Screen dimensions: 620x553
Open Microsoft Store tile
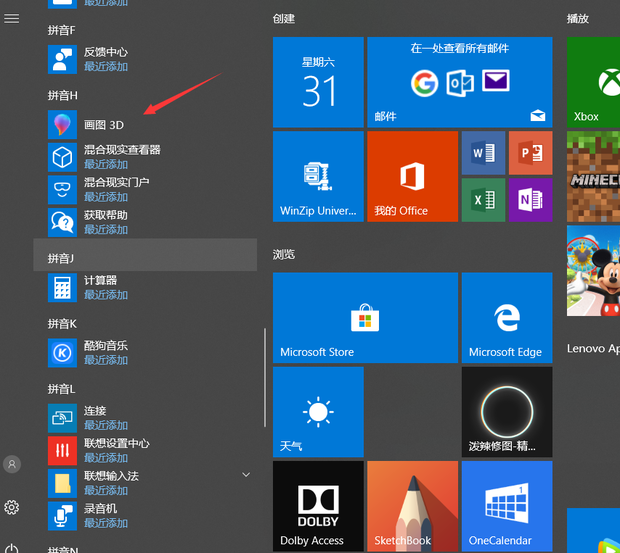tap(365, 317)
